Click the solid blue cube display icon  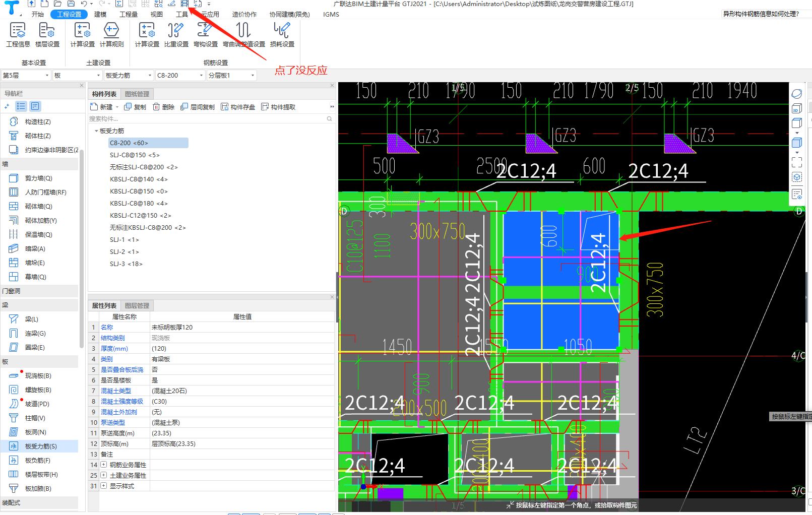(x=796, y=143)
